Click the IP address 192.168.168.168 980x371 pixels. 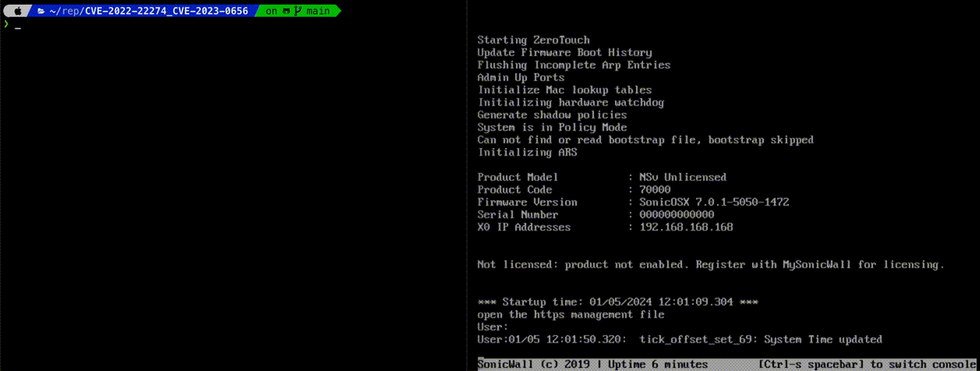686,228
